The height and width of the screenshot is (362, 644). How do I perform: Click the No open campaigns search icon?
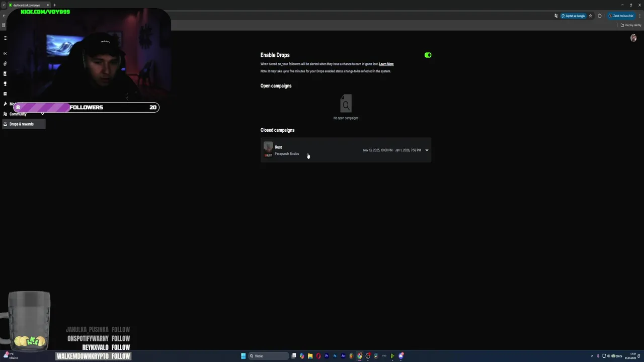point(346,104)
